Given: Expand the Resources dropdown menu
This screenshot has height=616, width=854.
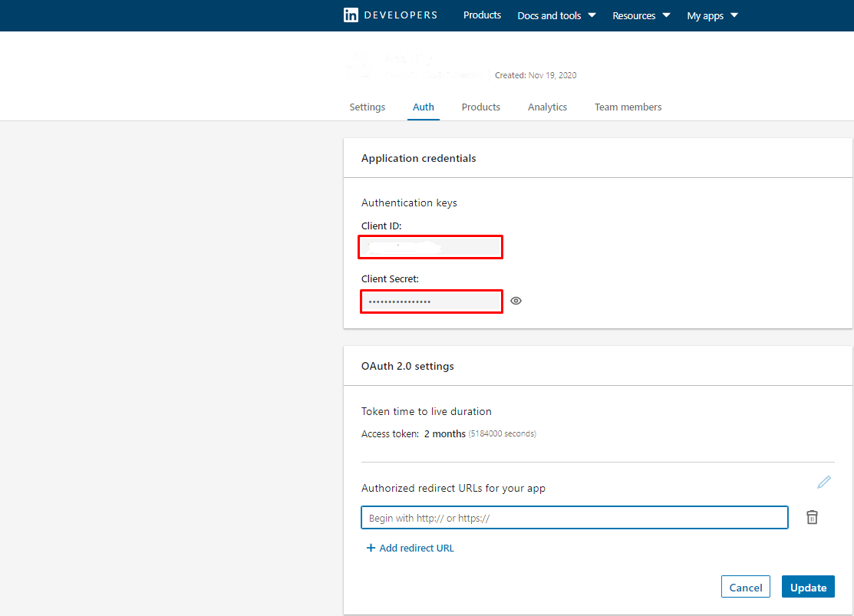Looking at the screenshot, I should (x=641, y=15).
